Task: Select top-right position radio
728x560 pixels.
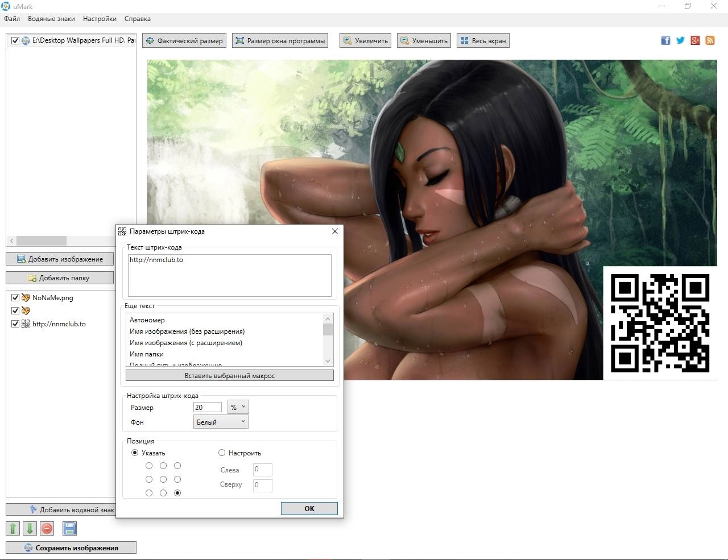Action: click(177, 466)
